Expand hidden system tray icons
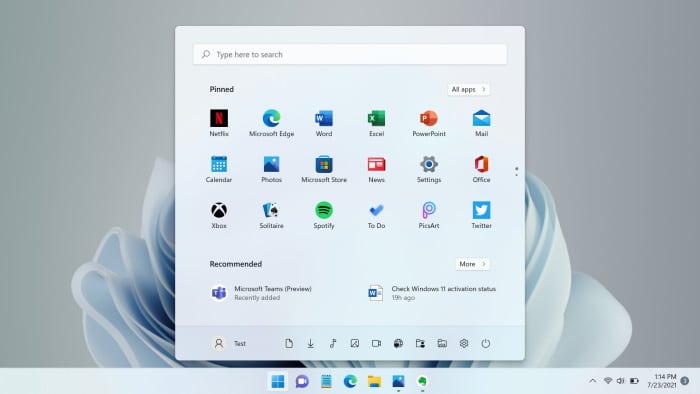Viewport: 700px width, 394px height. pyautogui.click(x=592, y=381)
